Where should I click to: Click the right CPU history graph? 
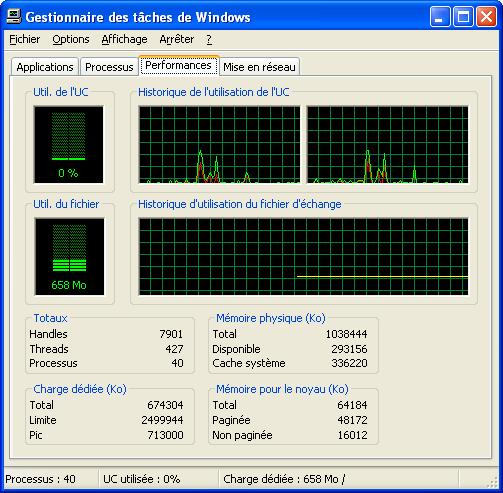click(x=387, y=144)
